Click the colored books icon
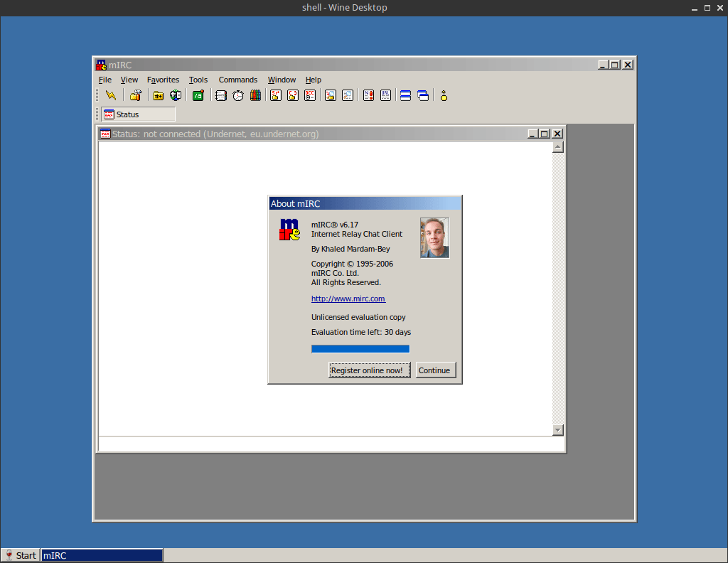Screen dimensions: 728x563 tap(255, 95)
